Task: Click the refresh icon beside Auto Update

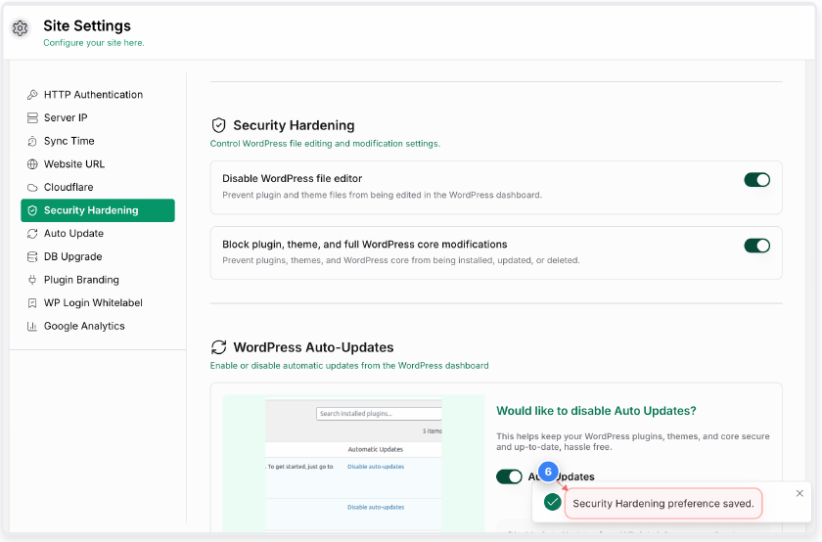Action: coord(32,234)
